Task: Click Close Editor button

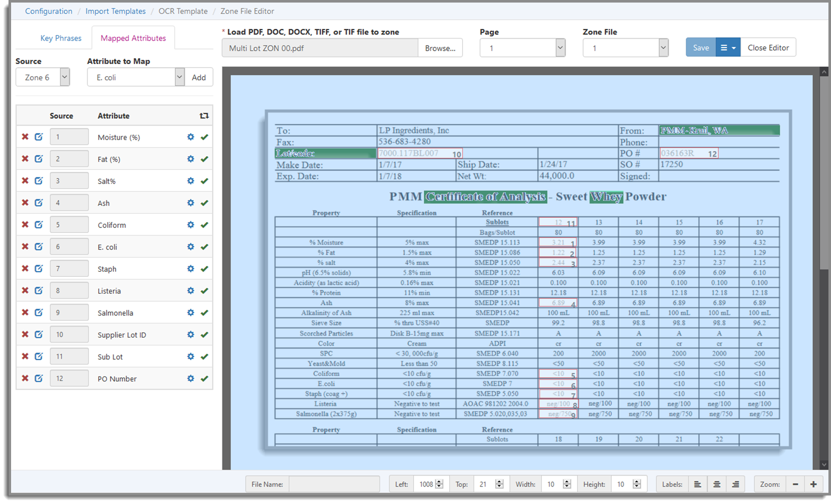Action: point(768,48)
